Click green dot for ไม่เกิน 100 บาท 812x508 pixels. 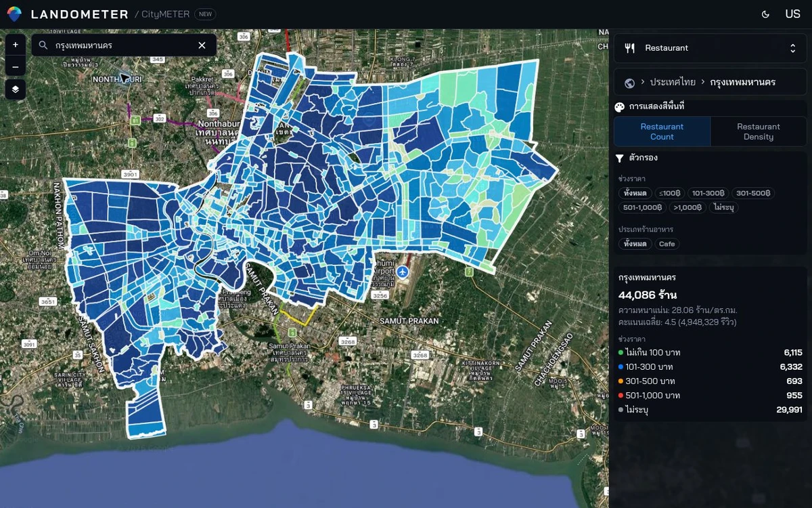pos(621,353)
